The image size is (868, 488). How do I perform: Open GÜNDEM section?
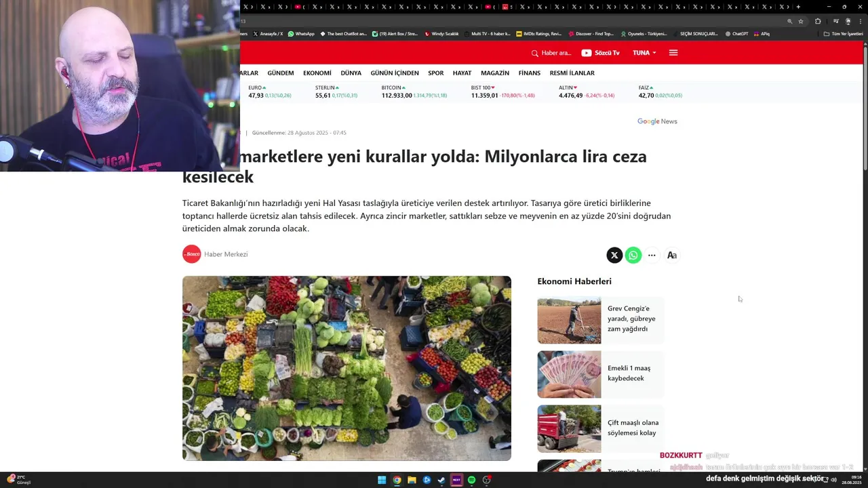281,73
